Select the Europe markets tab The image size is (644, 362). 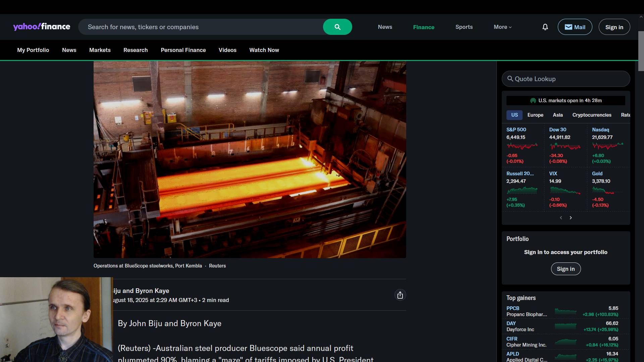tap(535, 115)
